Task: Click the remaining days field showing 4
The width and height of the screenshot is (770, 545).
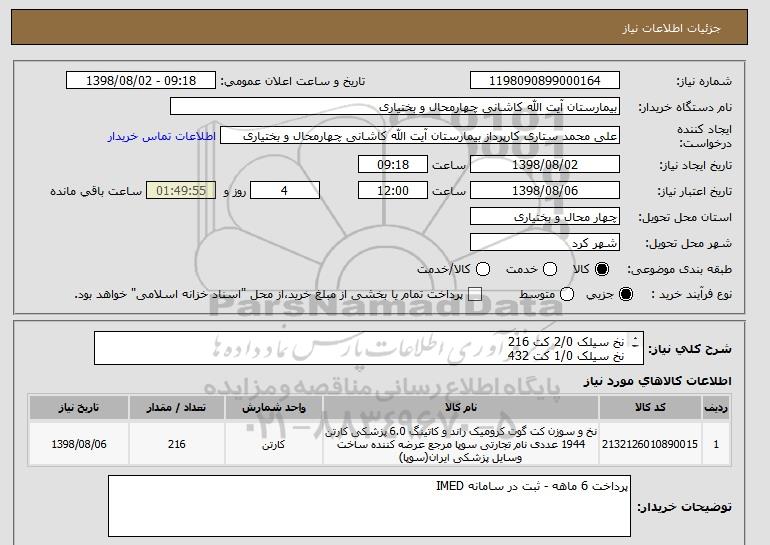Action: [x=285, y=191]
